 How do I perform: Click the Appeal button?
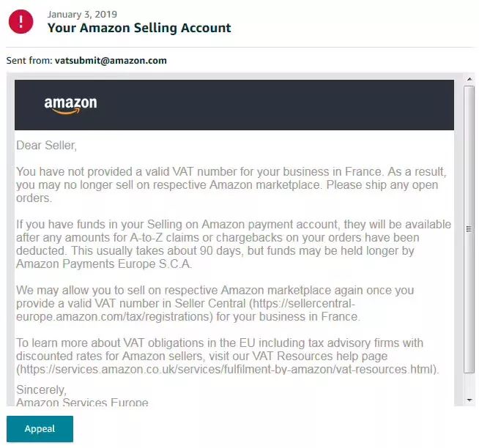coord(40,429)
